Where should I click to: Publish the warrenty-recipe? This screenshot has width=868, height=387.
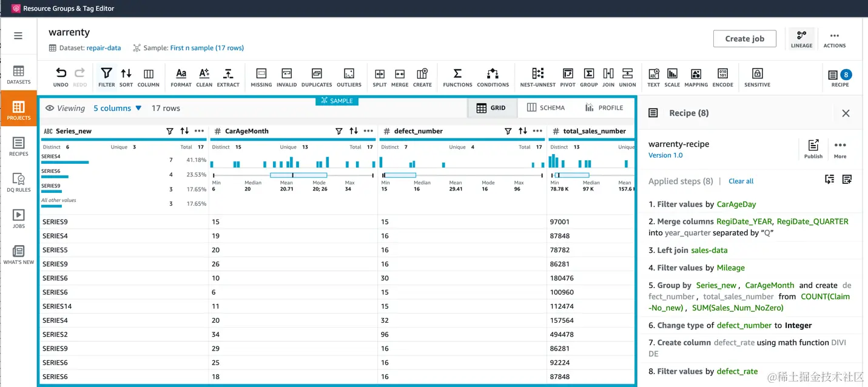coord(813,149)
